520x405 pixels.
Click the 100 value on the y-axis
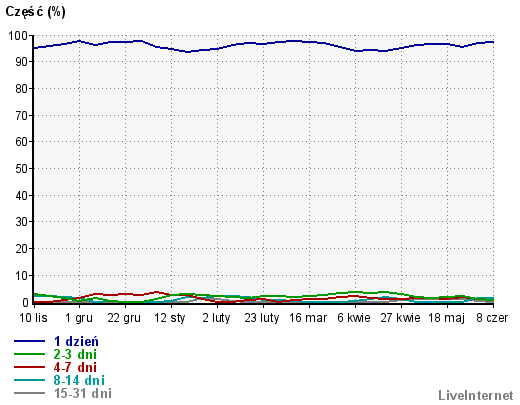click(18, 35)
